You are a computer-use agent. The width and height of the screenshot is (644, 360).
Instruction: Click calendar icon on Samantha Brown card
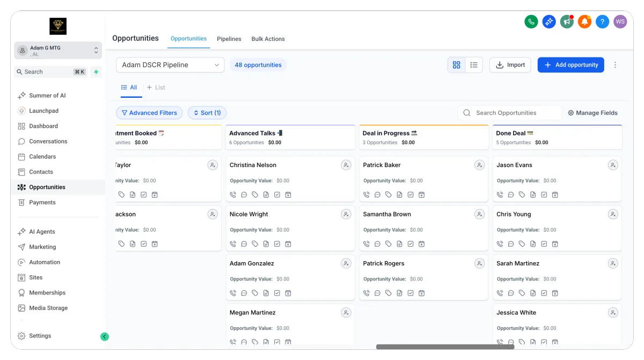[421, 244]
